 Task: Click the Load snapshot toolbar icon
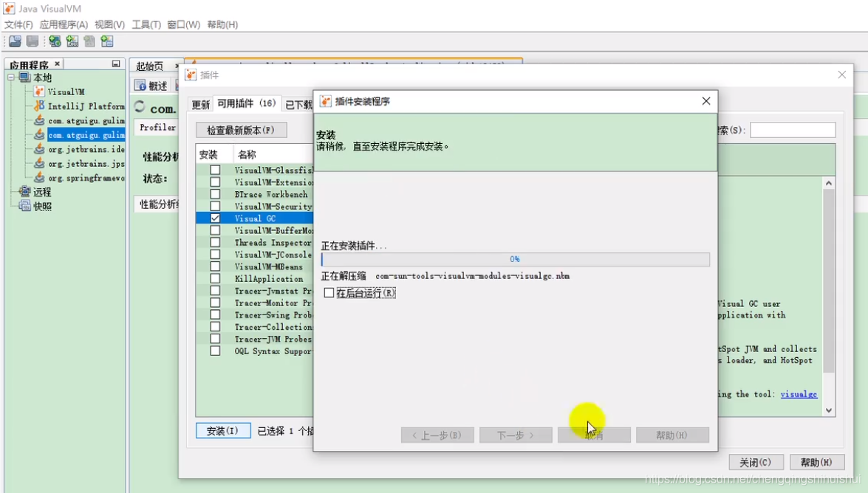point(15,41)
